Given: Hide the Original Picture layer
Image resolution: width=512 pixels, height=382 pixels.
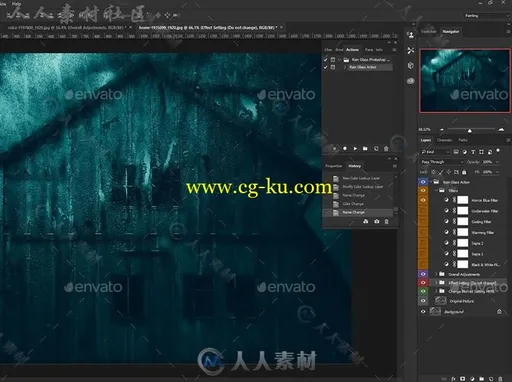Looking at the screenshot, I should pos(423,301).
